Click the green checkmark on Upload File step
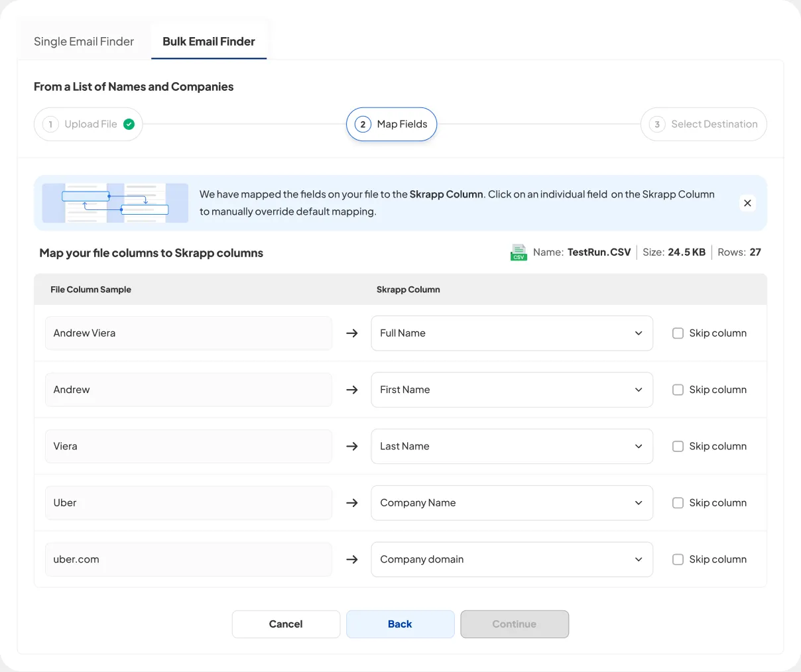Viewport: 801px width, 672px height. [129, 124]
